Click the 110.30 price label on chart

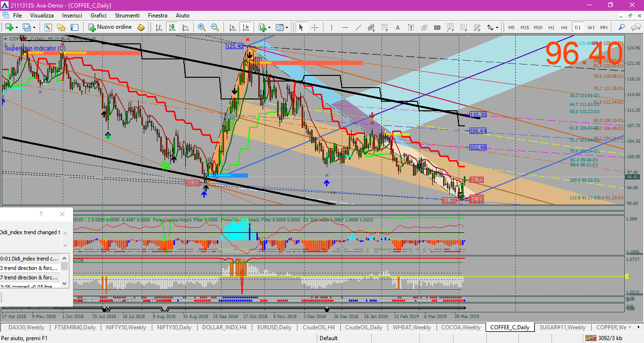(478, 114)
